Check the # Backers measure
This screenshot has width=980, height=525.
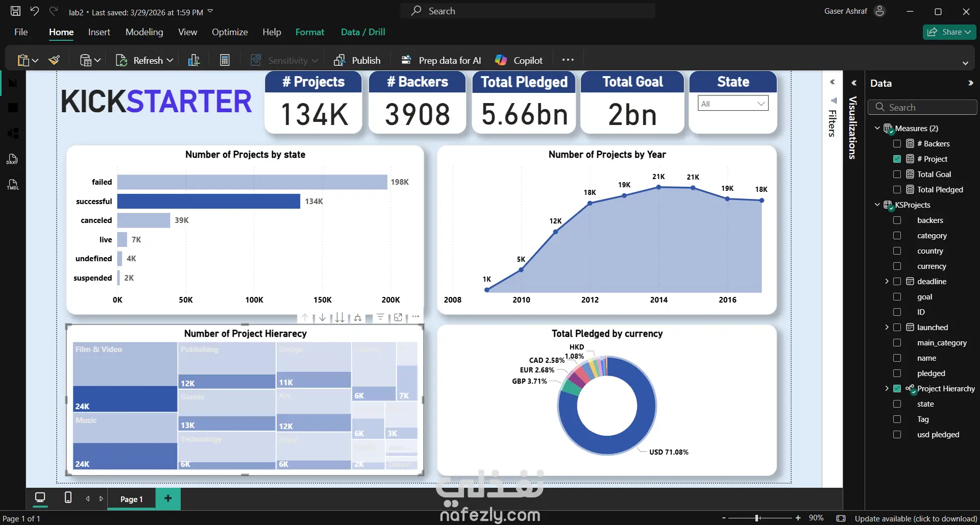(897, 144)
